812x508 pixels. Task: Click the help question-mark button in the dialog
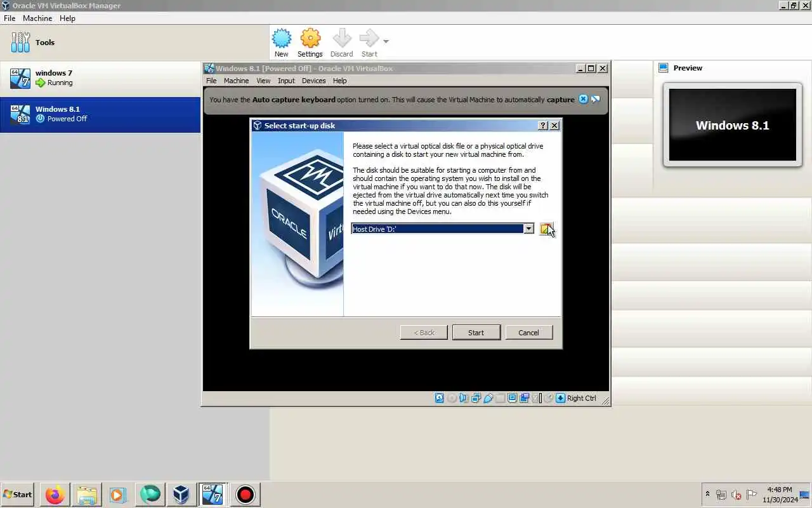coord(543,126)
